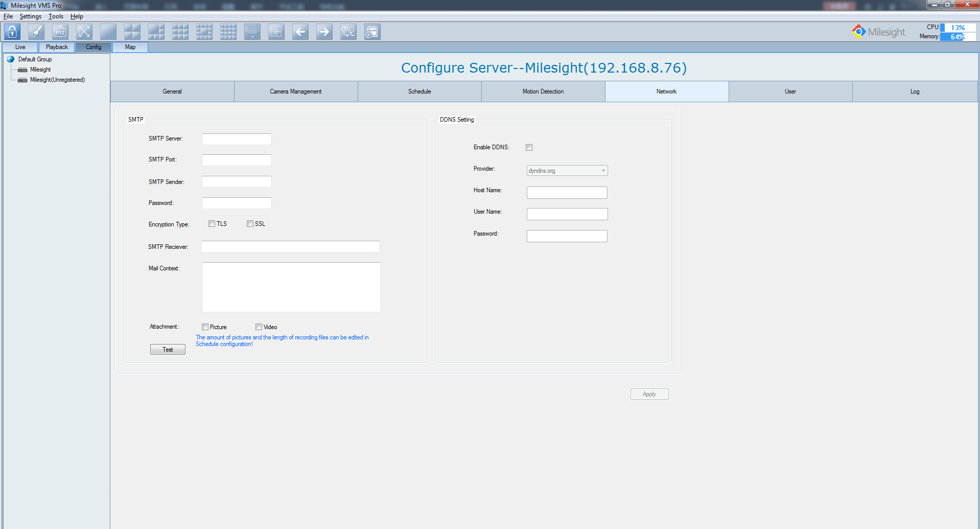The height and width of the screenshot is (529, 980).
Task: Open the Tools menu
Action: point(56,16)
